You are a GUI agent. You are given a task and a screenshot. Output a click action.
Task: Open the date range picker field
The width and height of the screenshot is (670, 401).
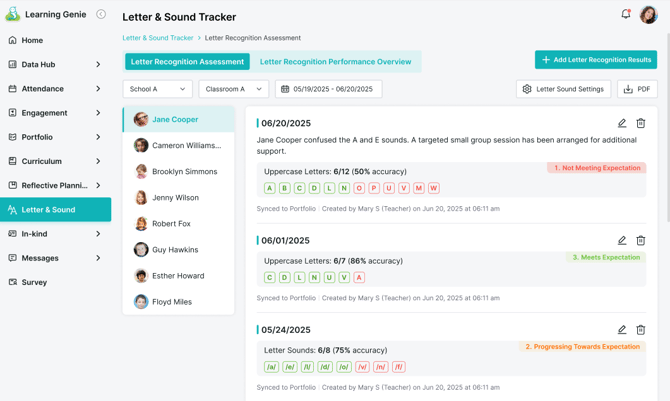pos(328,89)
